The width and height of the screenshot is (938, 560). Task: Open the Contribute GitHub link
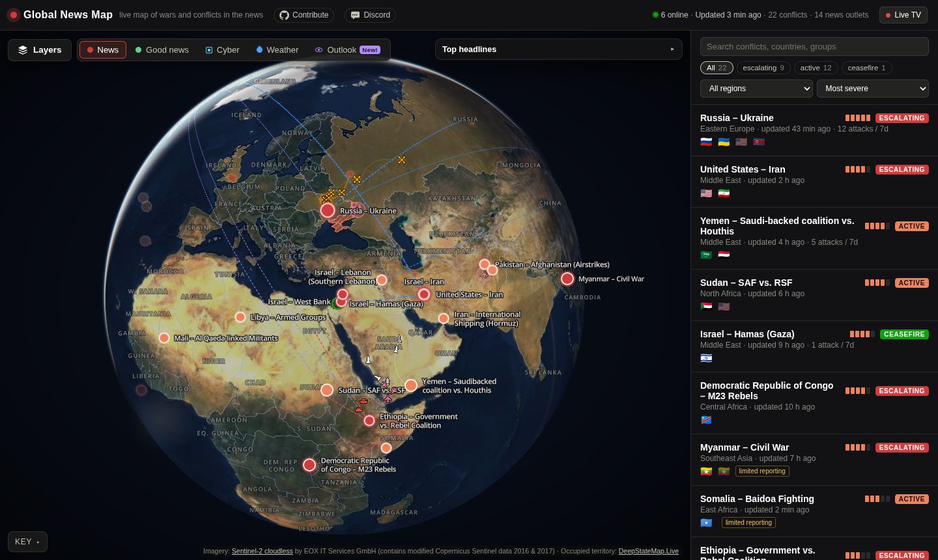click(x=304, y=15)
